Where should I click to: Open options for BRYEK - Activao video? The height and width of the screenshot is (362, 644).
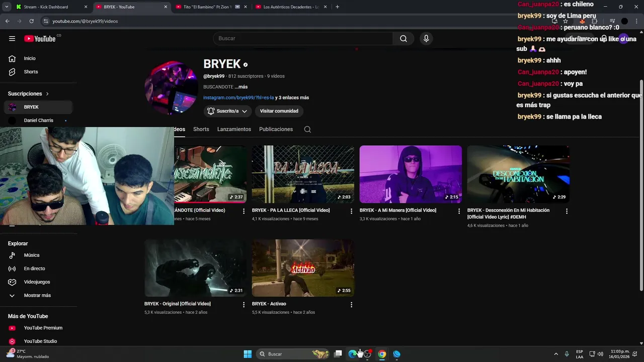[351, 305]
